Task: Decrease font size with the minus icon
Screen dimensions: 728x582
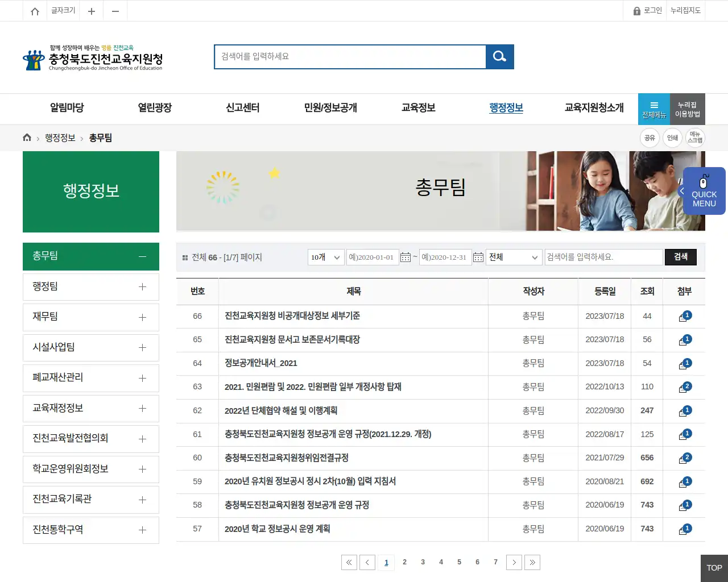Action: [115, 11]
